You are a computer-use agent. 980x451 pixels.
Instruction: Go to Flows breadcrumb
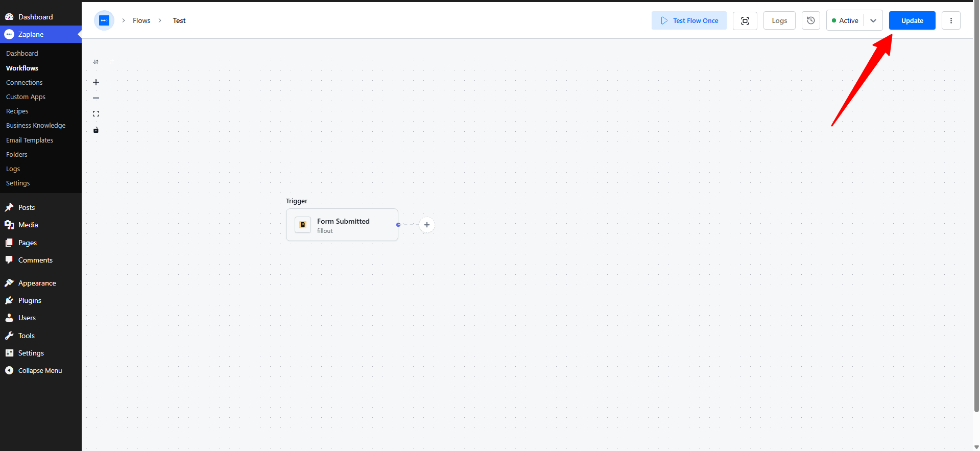click(141, 20)
